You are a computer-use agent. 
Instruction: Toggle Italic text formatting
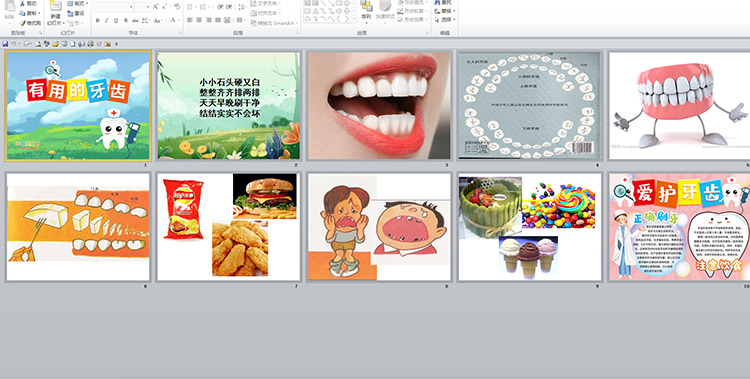click(106, 21)
